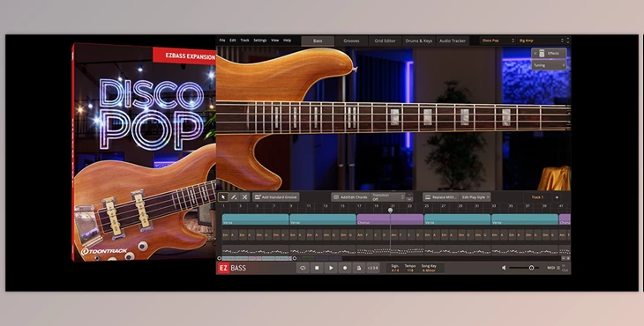Switch to the Bass tab
The width and height of the screenshot is (644, 326).
pos(318,41)
